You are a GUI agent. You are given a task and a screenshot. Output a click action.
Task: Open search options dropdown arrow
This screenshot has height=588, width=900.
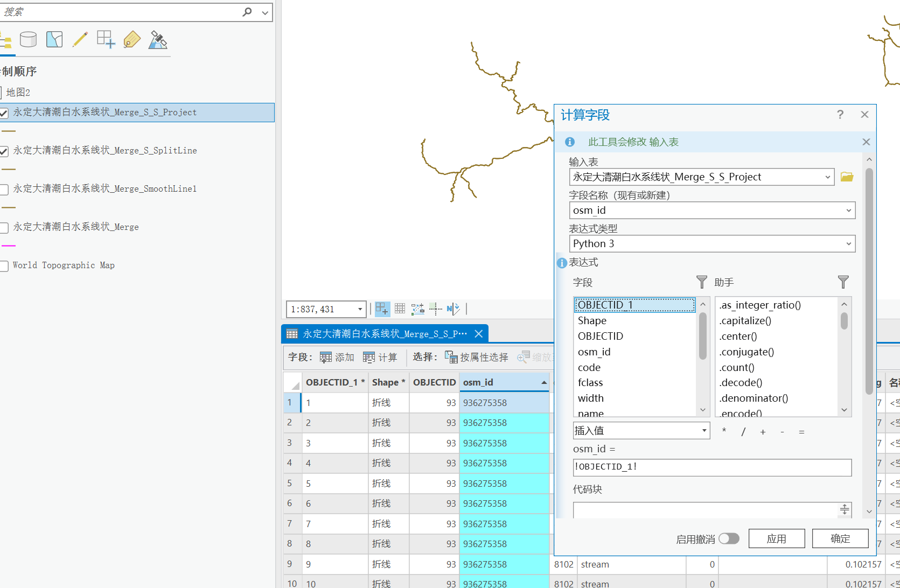point(265,12)
